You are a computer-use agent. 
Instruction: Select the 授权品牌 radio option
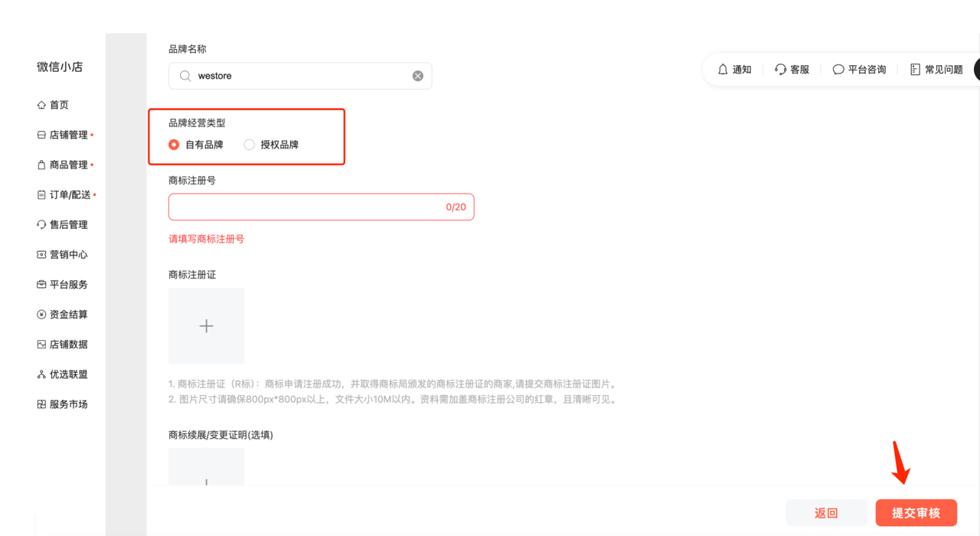[x=250, y=145]
